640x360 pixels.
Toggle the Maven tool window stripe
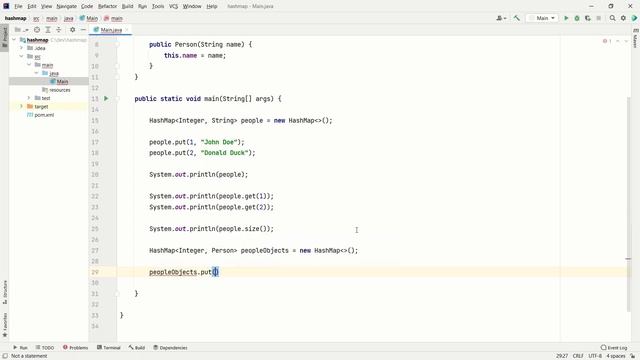point(636,38)
